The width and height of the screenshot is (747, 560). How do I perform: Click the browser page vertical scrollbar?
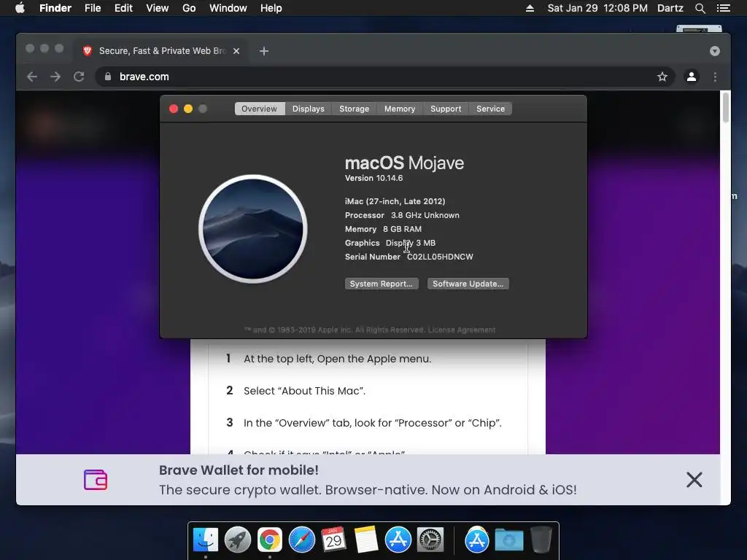click(726, 108)
